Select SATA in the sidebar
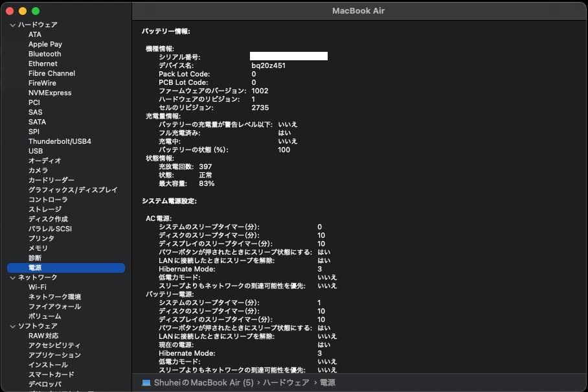Screen dimensions: 588x392 pyautogui.click(x=37, y=122)
